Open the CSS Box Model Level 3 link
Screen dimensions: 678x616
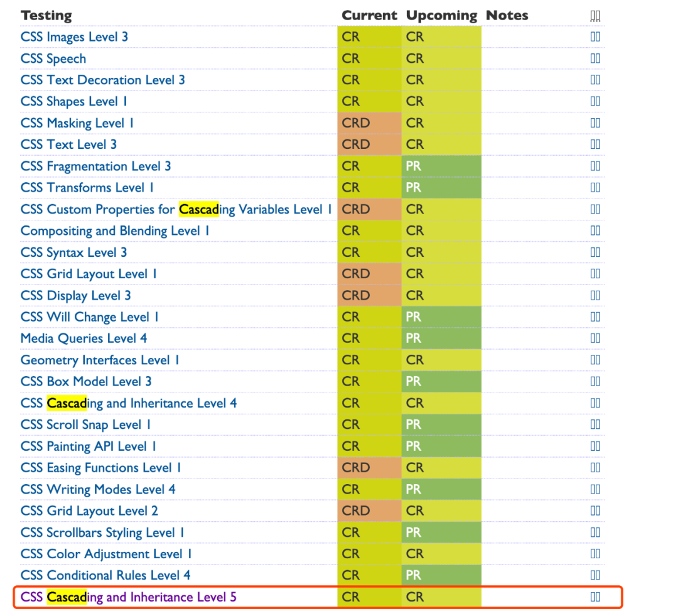pos(86,382)
